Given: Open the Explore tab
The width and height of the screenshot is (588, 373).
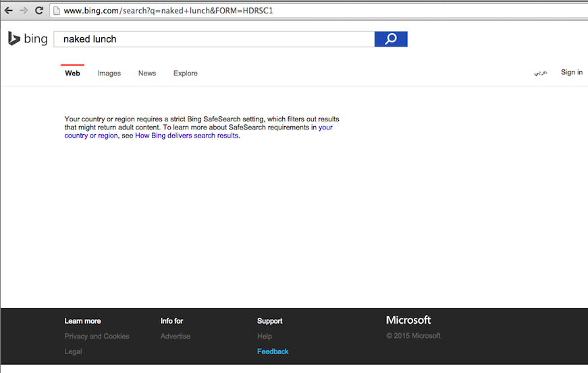Looking at the screenshot, I should tap(185, 74).
